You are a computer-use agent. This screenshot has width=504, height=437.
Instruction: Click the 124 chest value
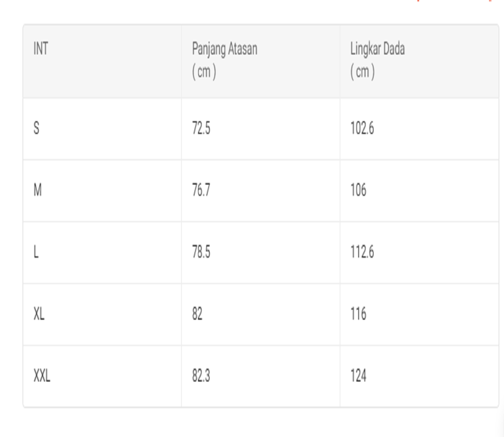pyautogui.click(x=358, y=376)
